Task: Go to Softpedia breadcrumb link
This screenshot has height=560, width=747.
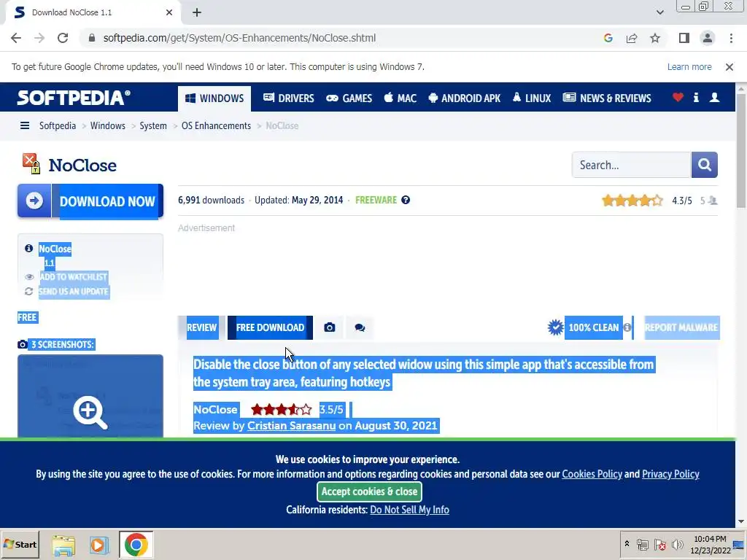Action: [x=58, y=125]
